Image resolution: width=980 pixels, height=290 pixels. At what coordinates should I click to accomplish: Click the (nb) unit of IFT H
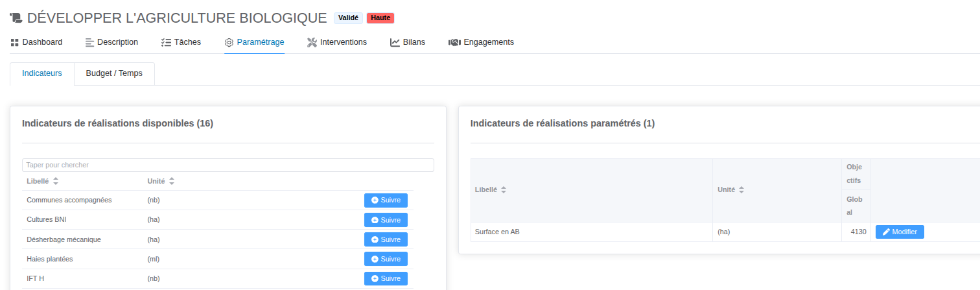[x=154, y=278]
